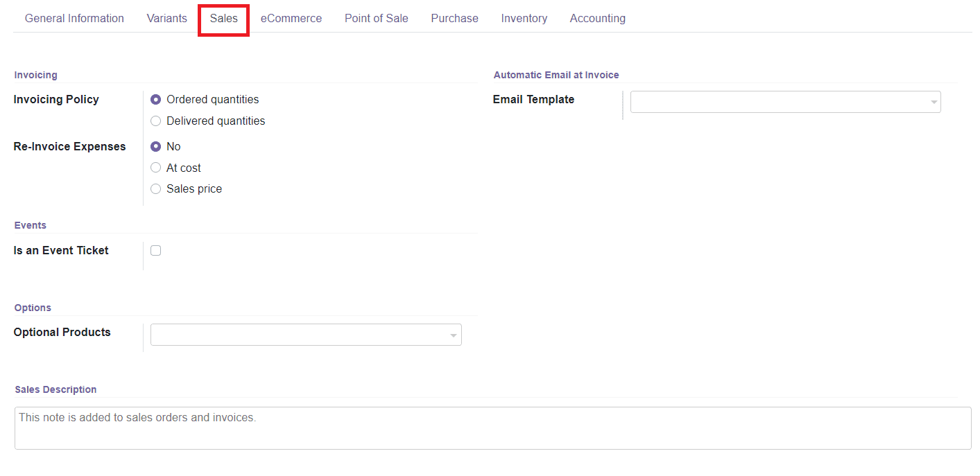Set Re-Invoice Expenses to No
Image resolution: width=980 pixels, height=476 pixels.
click(x=155, y=146)
